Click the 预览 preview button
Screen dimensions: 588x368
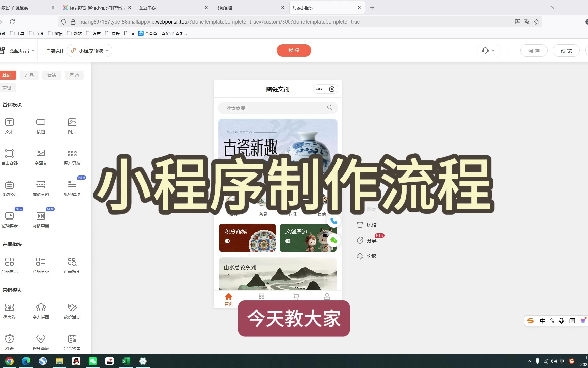coord(566,51)
